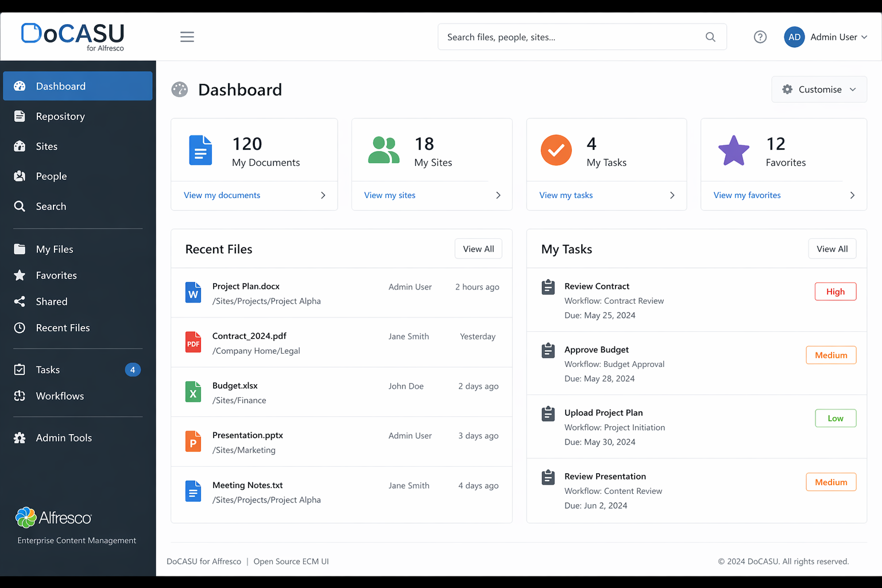Screen dimensions: 882x588
Task: Click the High priority badge
Action: click(x=835, y=292)
